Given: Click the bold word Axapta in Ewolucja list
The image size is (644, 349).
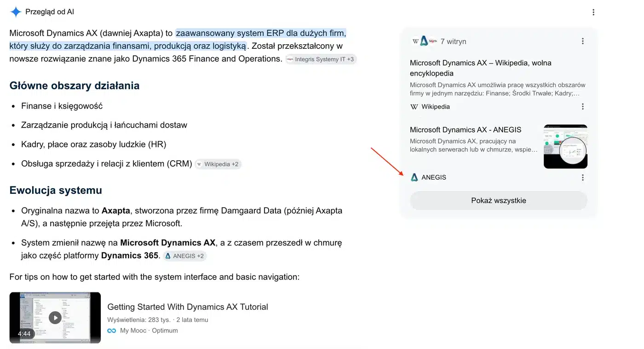Looking at the screenshot, I should 116,210.
